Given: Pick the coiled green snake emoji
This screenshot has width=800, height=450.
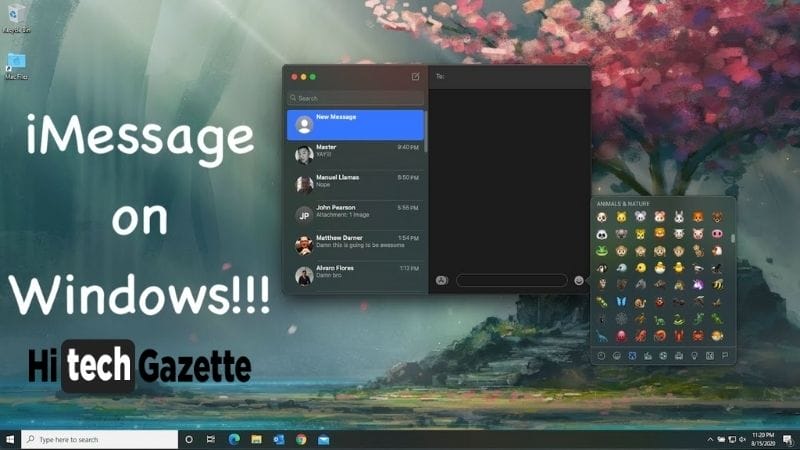Looking at the screenshot, I should 679,319.
